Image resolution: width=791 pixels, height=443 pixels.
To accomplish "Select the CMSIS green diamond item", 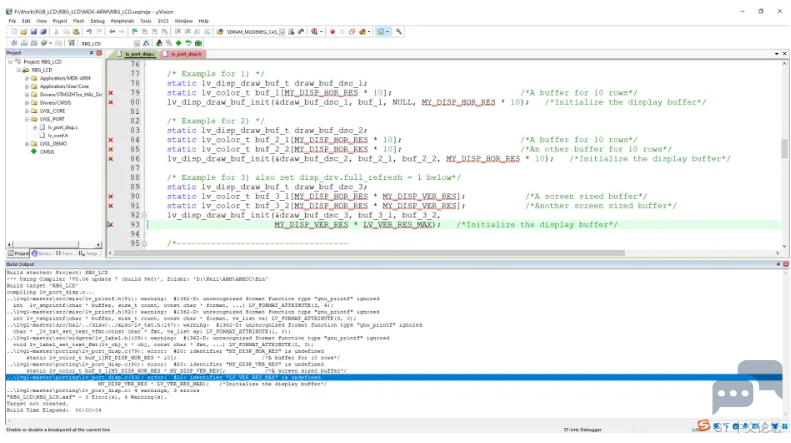I will (34, 151).
